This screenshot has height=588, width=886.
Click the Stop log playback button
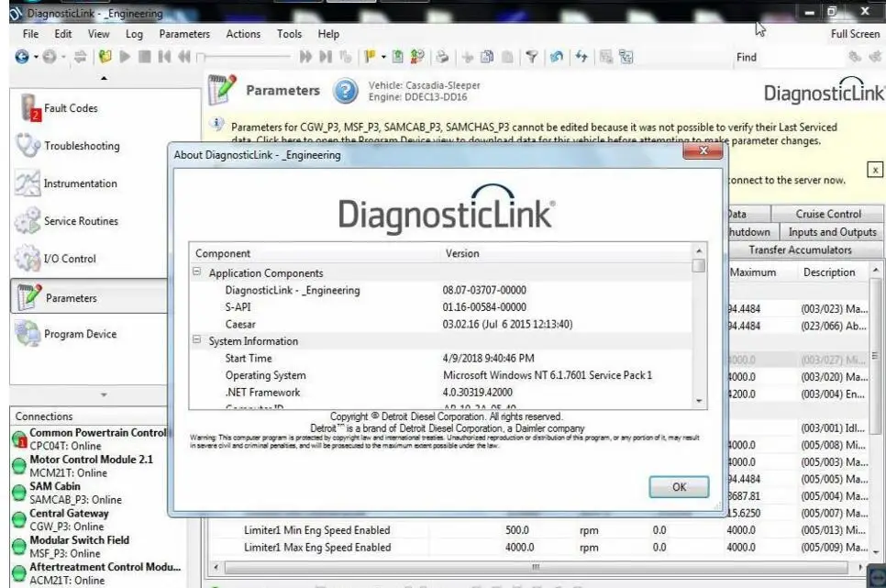click(x=145, y=57)
